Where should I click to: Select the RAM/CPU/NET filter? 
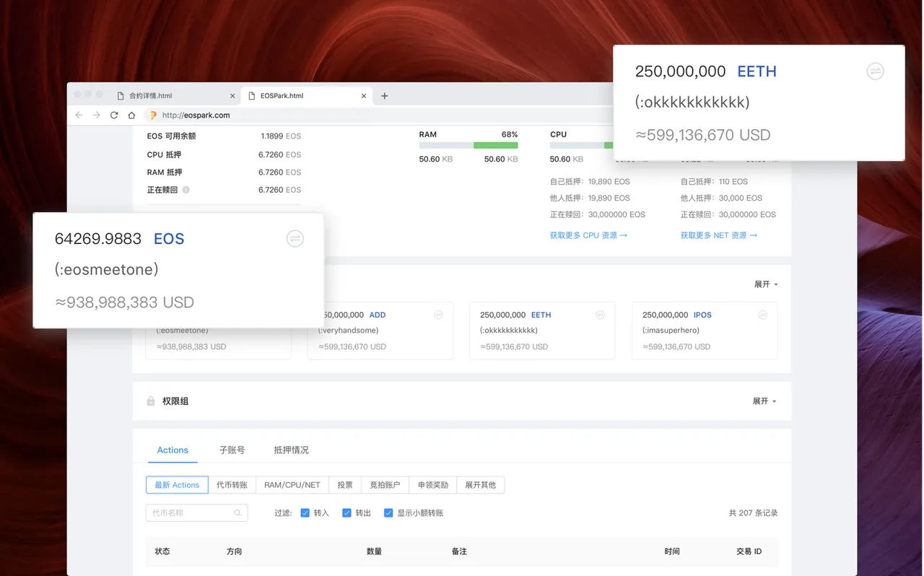pos(292,484)
